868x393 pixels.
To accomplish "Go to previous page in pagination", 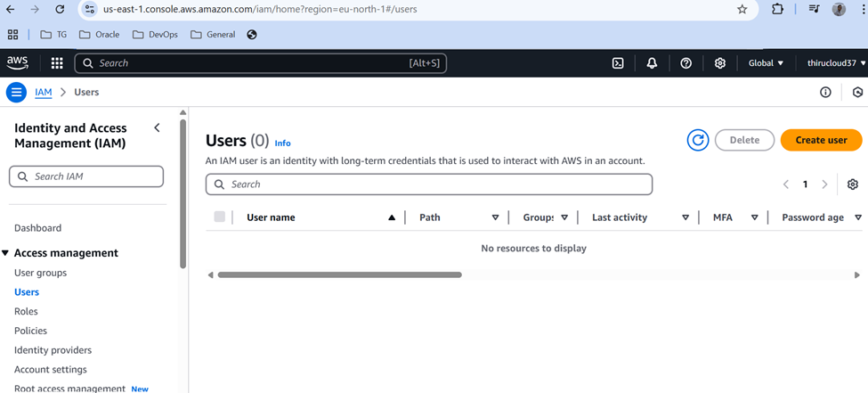I will [786, 184].
